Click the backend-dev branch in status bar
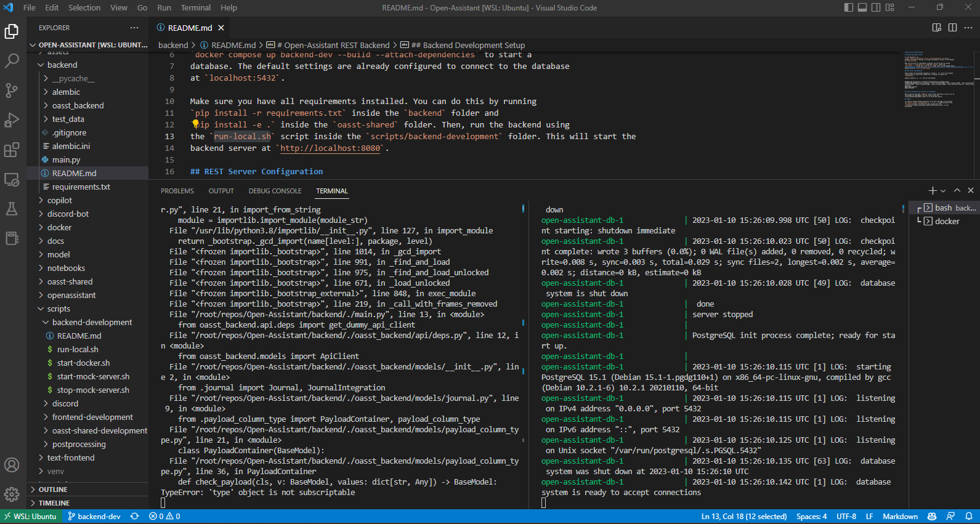980x524 pixels. tap(94, 517)
